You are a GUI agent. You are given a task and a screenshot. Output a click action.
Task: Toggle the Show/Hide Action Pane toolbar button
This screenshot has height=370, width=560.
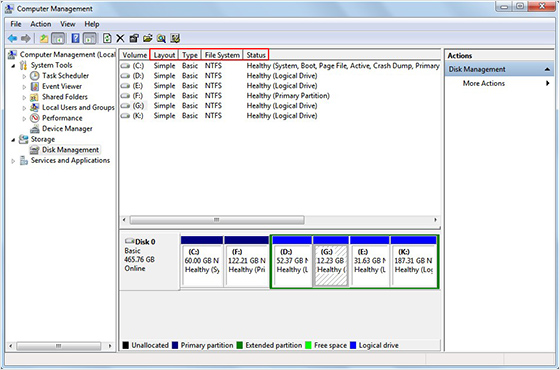90,38
